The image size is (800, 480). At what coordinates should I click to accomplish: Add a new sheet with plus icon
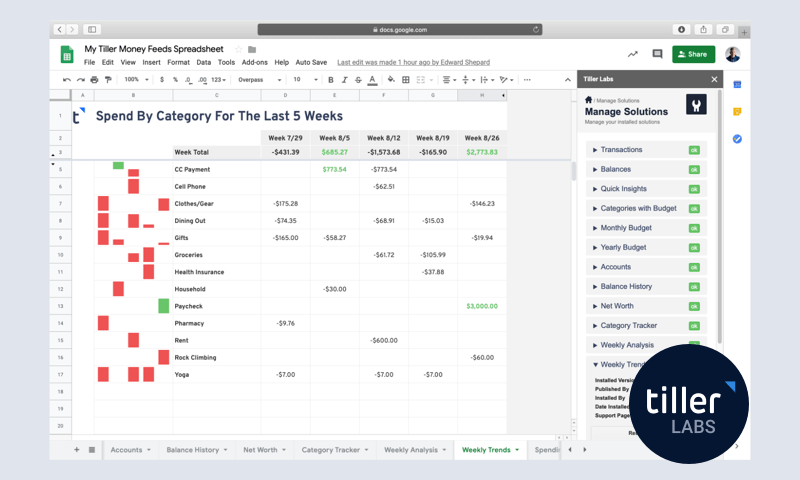pyautogui.click(x=77, y=450)
